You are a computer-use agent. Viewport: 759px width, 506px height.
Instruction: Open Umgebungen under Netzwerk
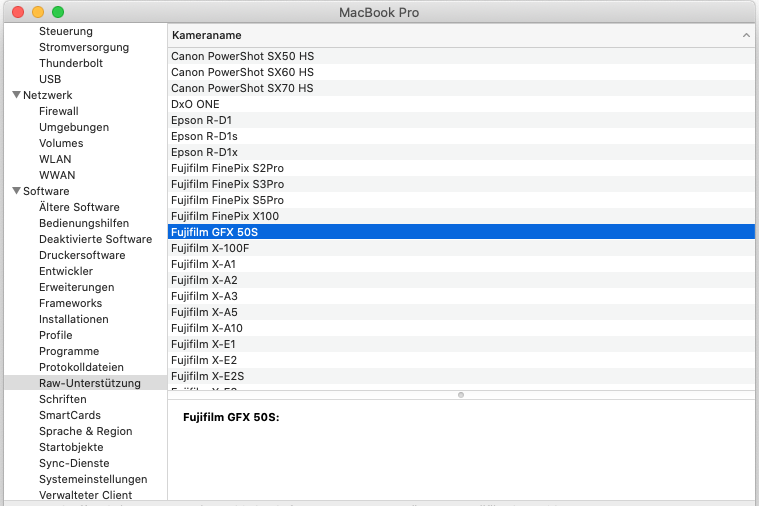click(74, 127)
